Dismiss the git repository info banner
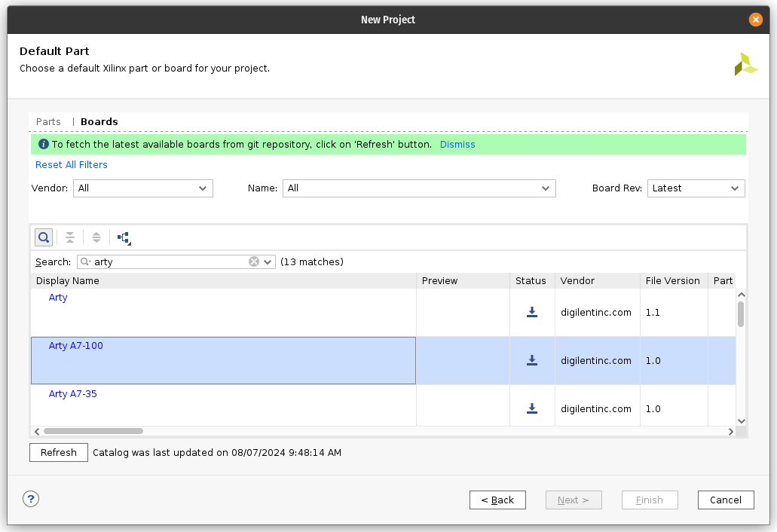Screen dimensions: 777x532 (x=457, y=145)
